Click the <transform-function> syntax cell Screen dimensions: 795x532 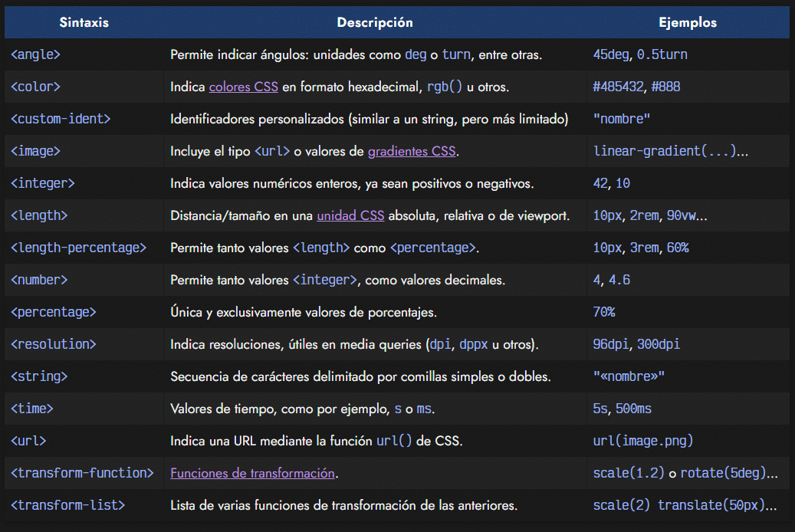coord(82,473)
